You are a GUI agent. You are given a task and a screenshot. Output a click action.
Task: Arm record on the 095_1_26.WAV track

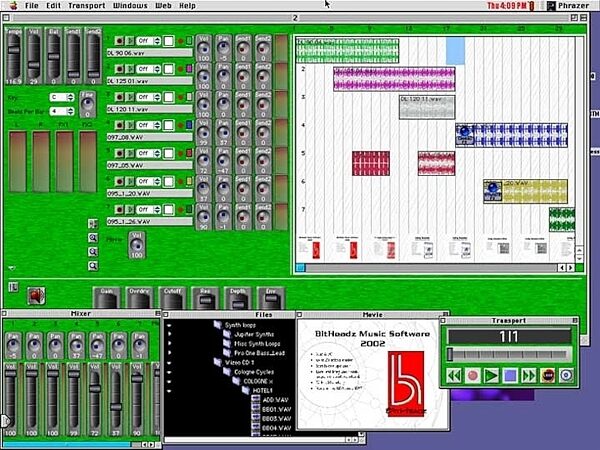click(x=119, y=209)
